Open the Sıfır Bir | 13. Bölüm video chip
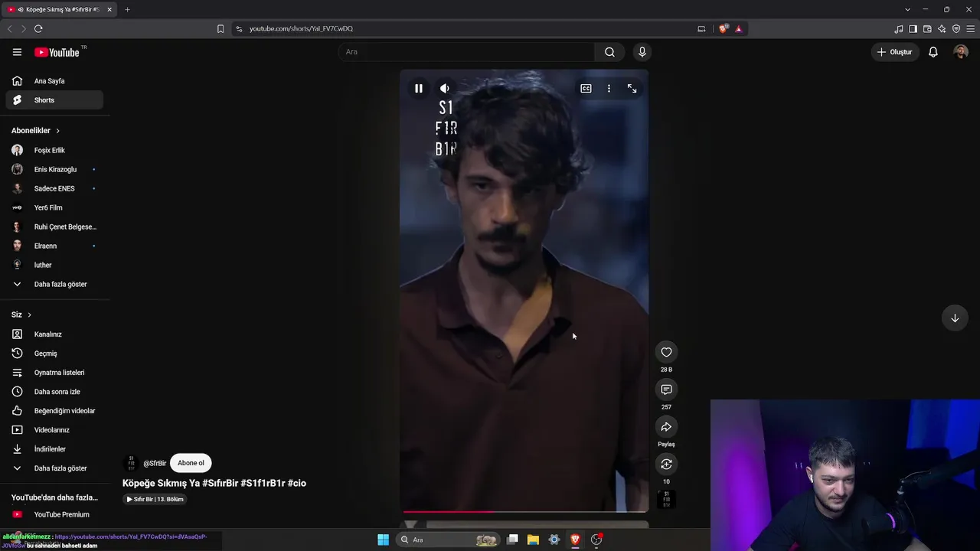Screen dimensions: 980x551 tap(155, 499)
